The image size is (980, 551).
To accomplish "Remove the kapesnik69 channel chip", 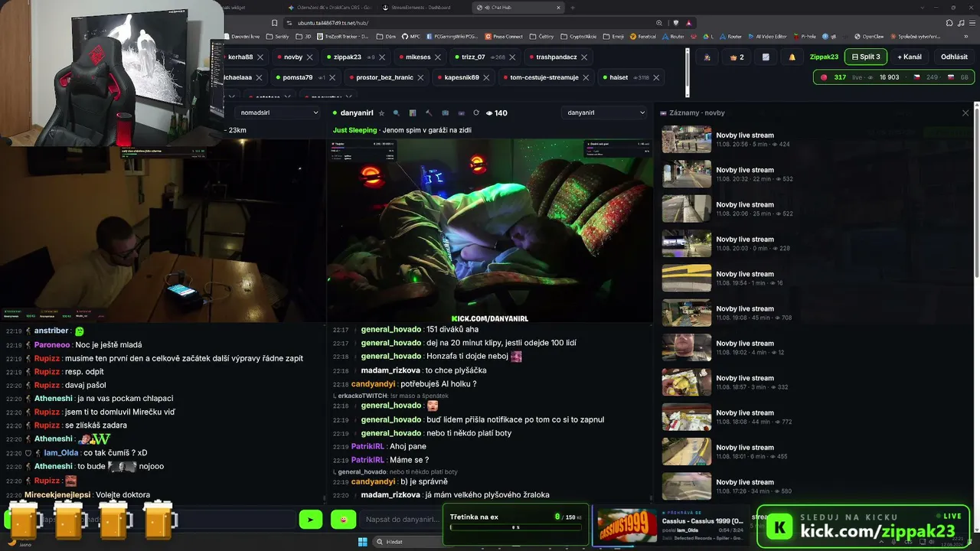I will (486, 77).
